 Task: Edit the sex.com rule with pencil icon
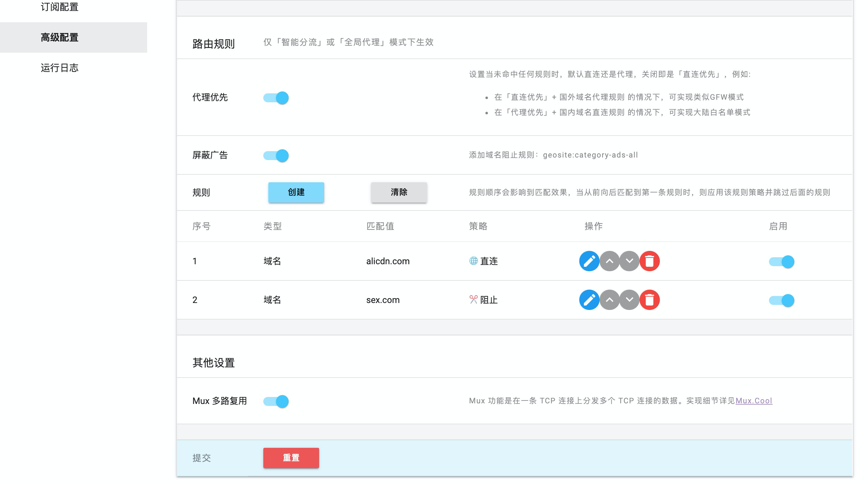coord(589,300)
